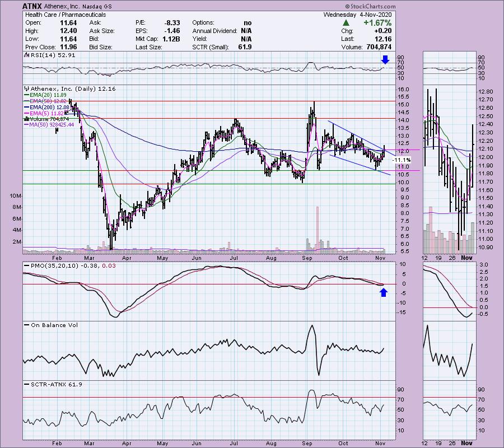The width and height of the screenshot is (504, 448).
Task: Click the candlestick icon beside Athenex, Inc. (Daily)
Action: [x=26, y=88]
